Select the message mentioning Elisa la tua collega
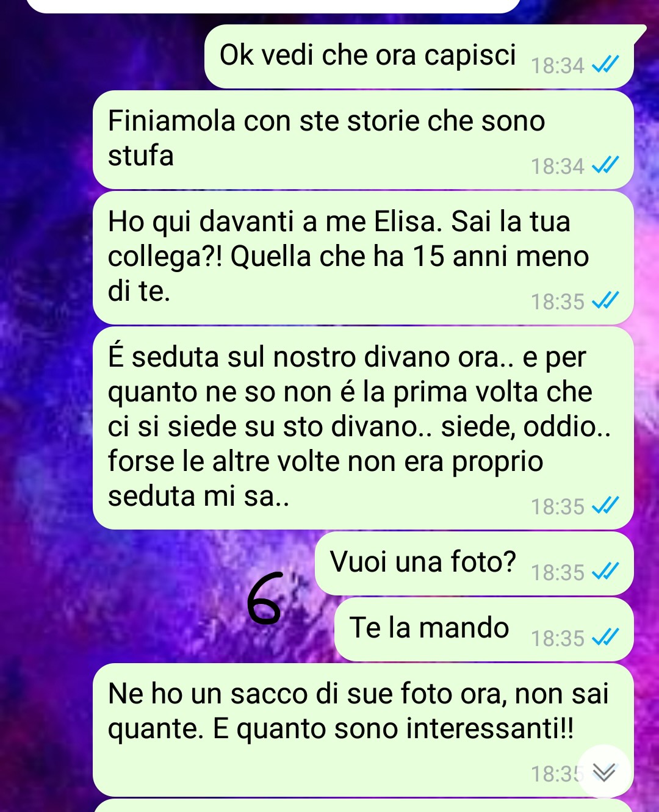Viewport: 659px width, 812px height. pos(363,257)
